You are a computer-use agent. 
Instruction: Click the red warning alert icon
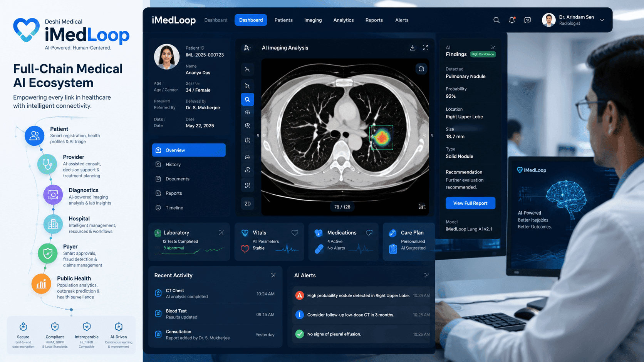[x=299, y=295]
